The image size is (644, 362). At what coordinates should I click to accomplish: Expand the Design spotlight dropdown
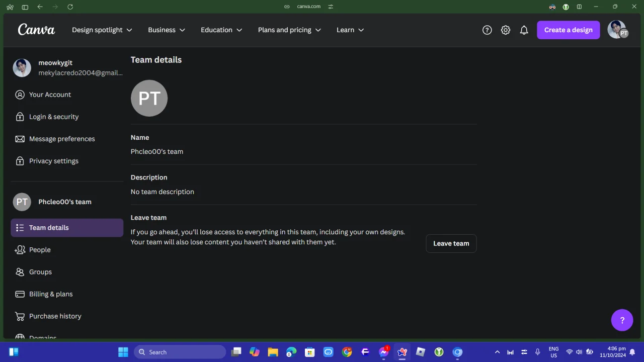102,30
